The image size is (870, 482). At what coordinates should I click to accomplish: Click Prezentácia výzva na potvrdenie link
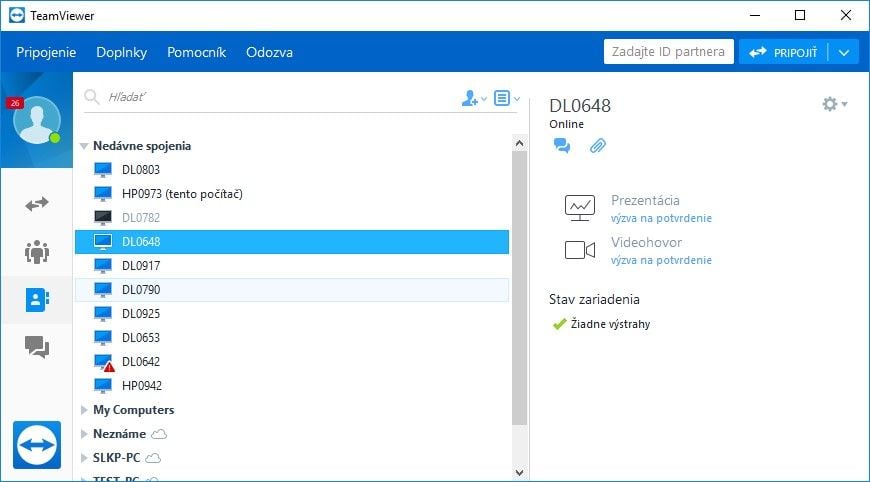point(661,218)
